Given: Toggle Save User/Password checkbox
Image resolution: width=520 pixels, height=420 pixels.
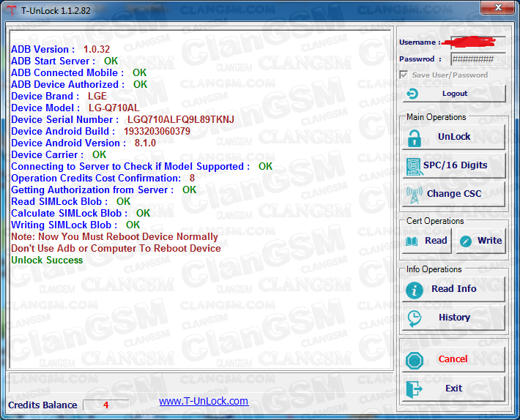Looking at the screenshot, I should (x=404, y=75).
